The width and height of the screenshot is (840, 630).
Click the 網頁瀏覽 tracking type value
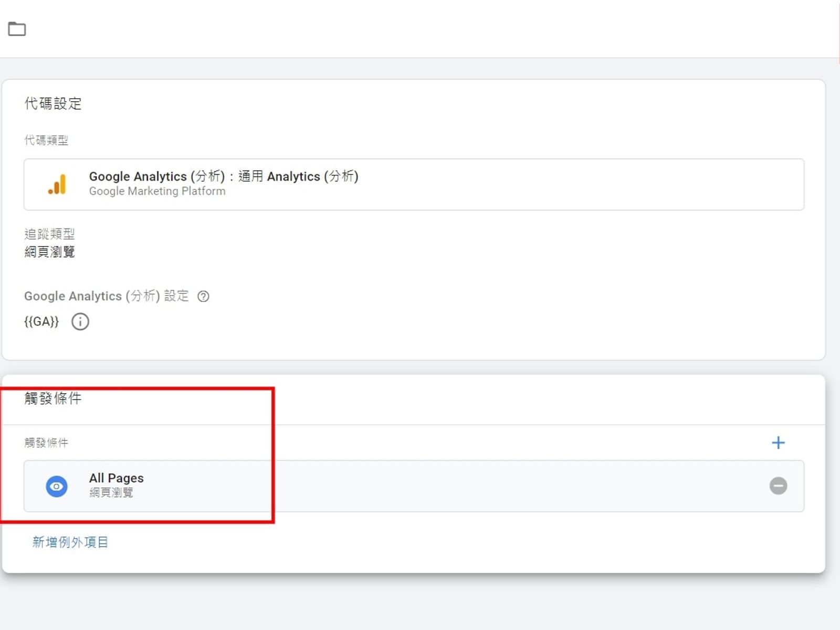[x=49, y=252]
